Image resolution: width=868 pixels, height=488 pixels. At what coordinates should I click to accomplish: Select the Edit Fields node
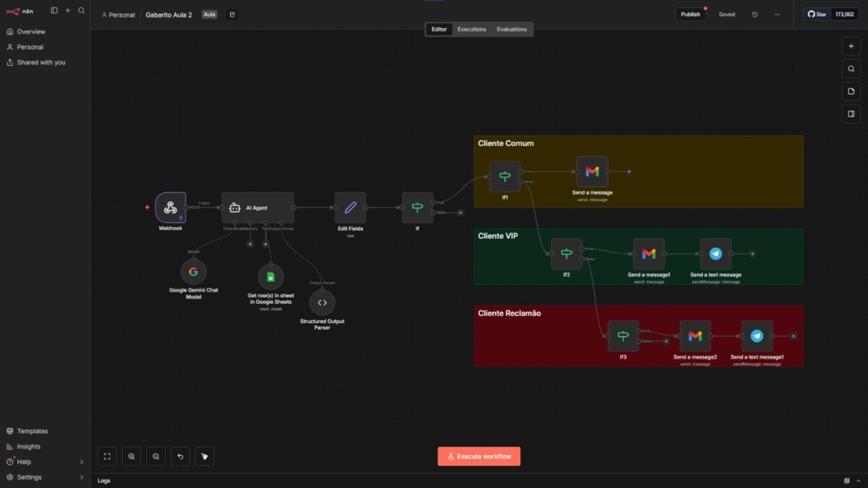coord(350,207)
